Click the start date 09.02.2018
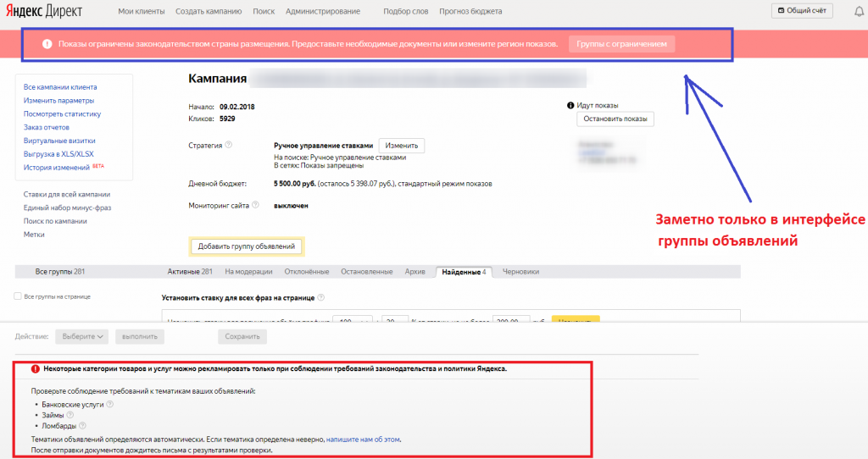The height and width of the screenshot is (459, 868). 237,107
